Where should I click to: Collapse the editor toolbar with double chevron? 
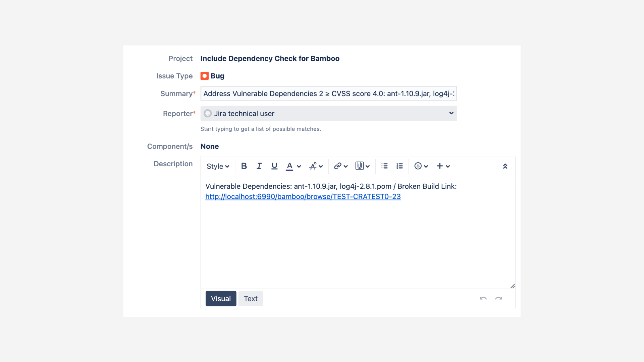pyautogui.click(x=505, y=166)
